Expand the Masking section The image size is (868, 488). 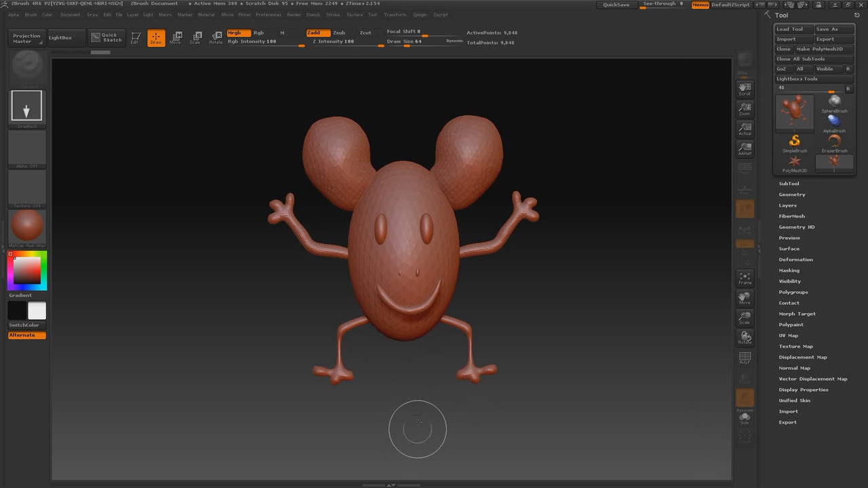pos(789,270)
